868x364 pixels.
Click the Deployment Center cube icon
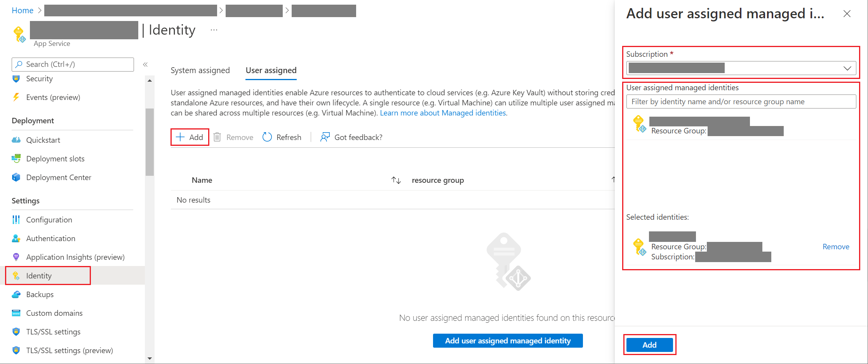[16, 177]
